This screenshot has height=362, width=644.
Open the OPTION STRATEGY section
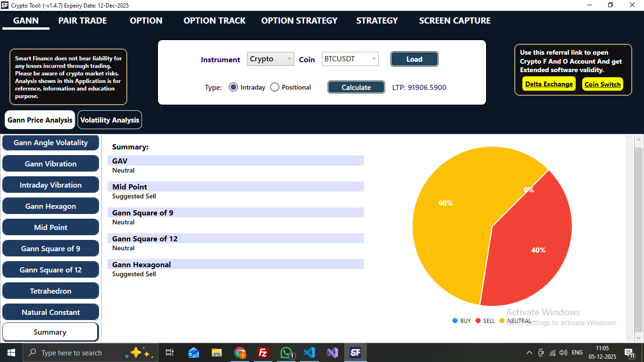pos(299,20)
